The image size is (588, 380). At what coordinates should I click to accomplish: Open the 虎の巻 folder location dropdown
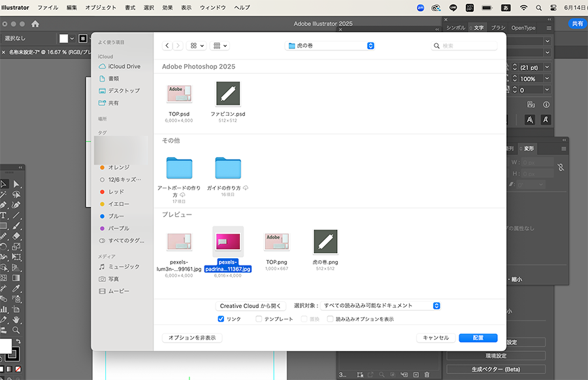click(x=331, y=46)
